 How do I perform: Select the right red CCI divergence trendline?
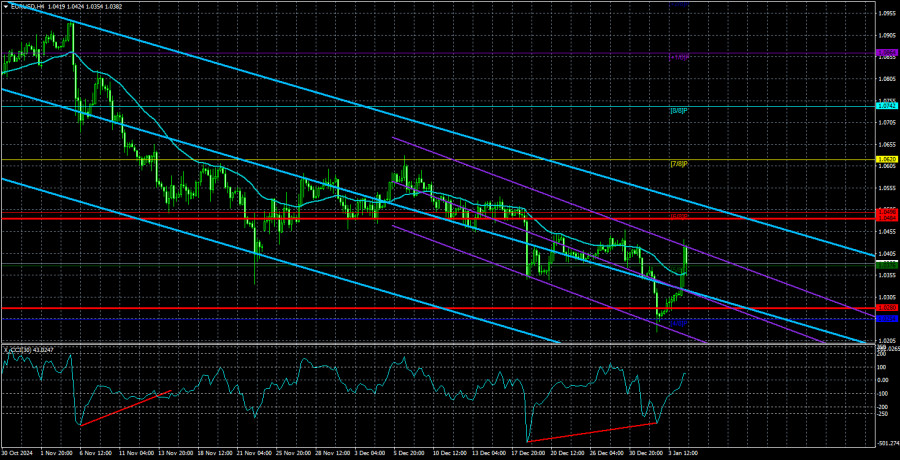point(591,431)
